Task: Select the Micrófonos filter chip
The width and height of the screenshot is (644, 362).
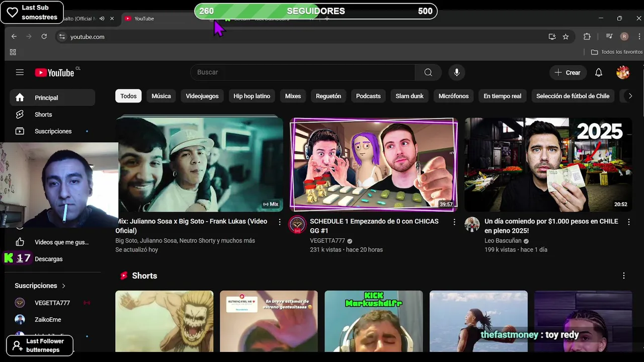Action: [453, 96]
